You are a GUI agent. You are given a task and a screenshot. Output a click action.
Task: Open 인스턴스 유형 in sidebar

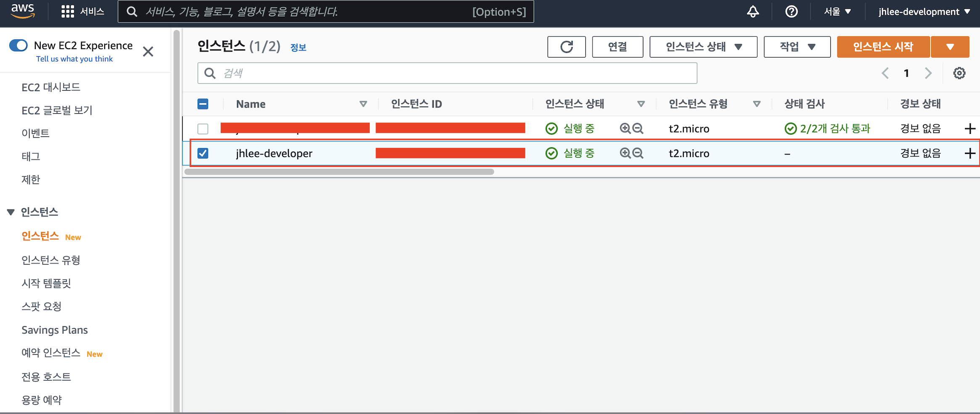(x=51, y=260)
